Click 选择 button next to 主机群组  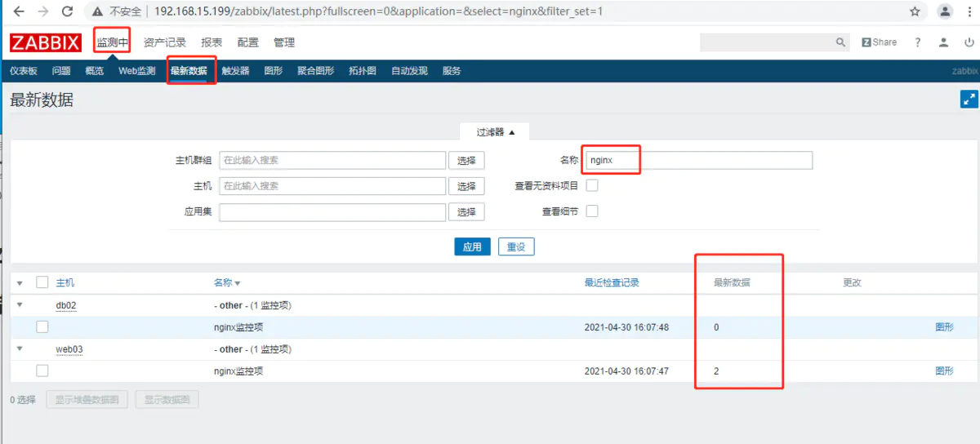466,160
